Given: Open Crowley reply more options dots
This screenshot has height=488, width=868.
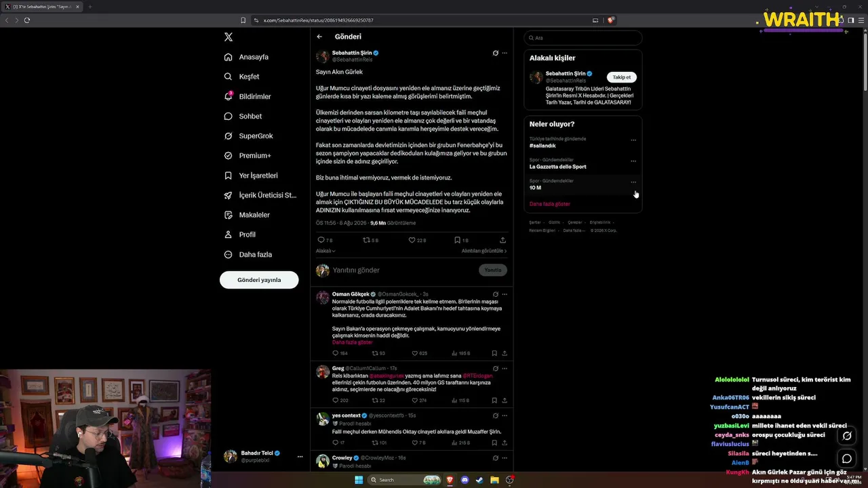Looking at the screenshot, I should click(505, 457).
